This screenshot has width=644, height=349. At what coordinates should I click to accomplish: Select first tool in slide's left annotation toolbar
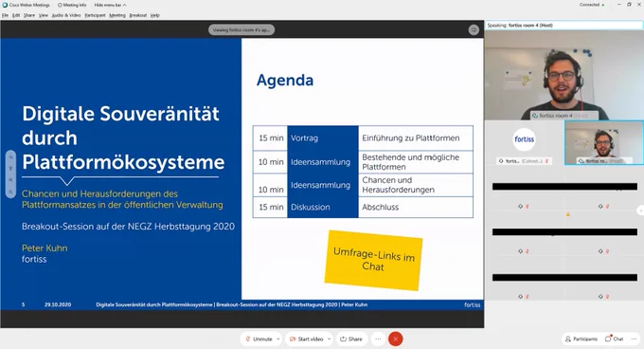(10, 157)
